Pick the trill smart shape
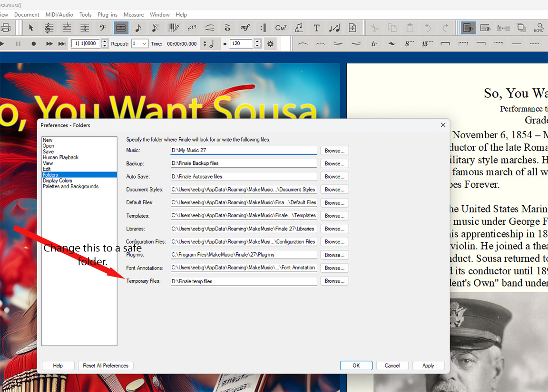Screen dimensions: 548x392 click(374, 44)
